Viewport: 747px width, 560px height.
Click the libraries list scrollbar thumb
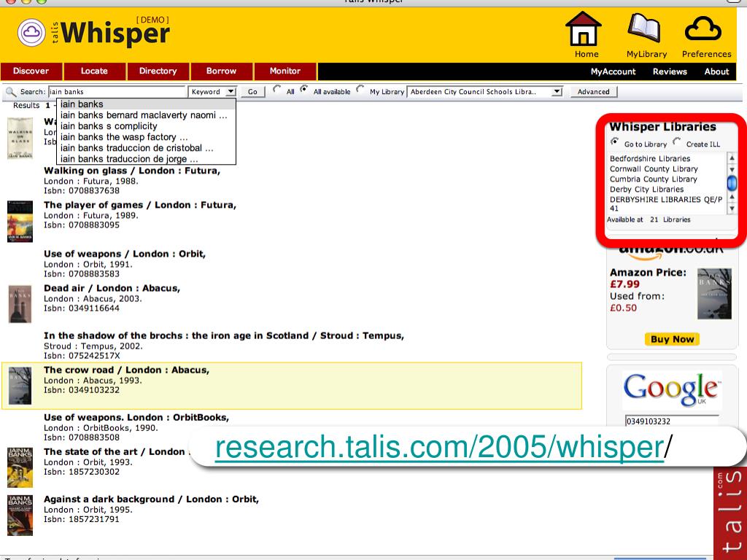pyautogui.click(x=732, y=183)
